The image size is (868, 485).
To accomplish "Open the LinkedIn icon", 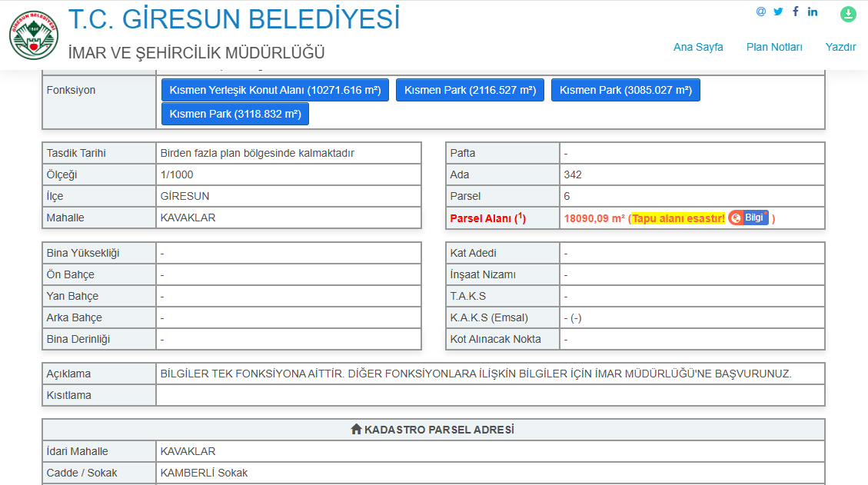I will [813, 12].
